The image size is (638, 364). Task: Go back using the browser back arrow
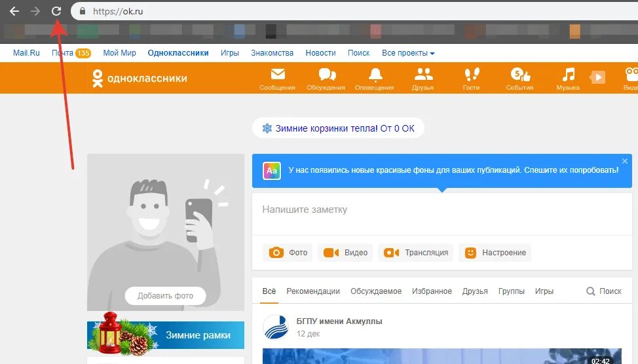coord(14,11)
